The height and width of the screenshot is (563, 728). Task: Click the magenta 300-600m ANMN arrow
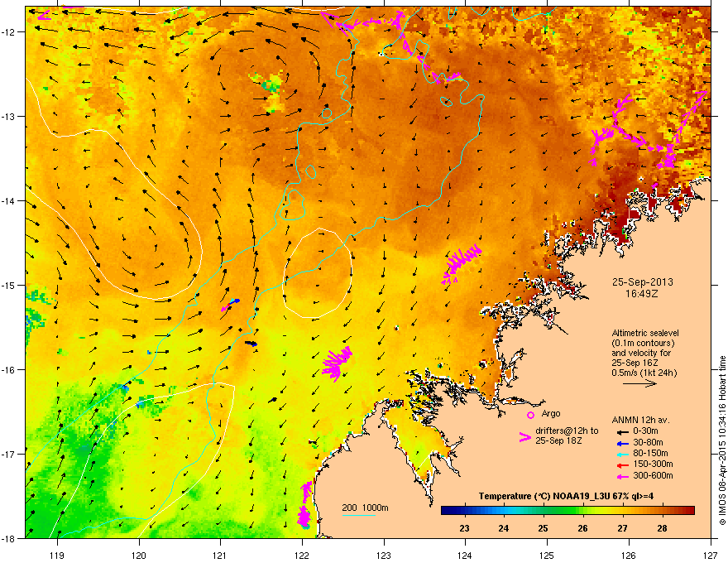pyautogui.click(x=622, y=476)
